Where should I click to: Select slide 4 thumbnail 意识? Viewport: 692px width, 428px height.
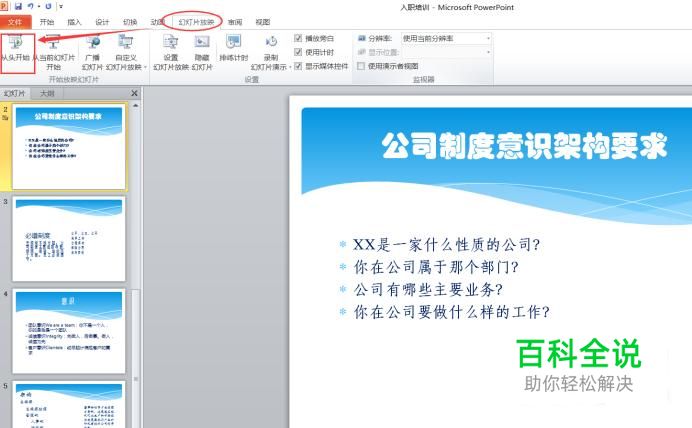click(69, 331)
